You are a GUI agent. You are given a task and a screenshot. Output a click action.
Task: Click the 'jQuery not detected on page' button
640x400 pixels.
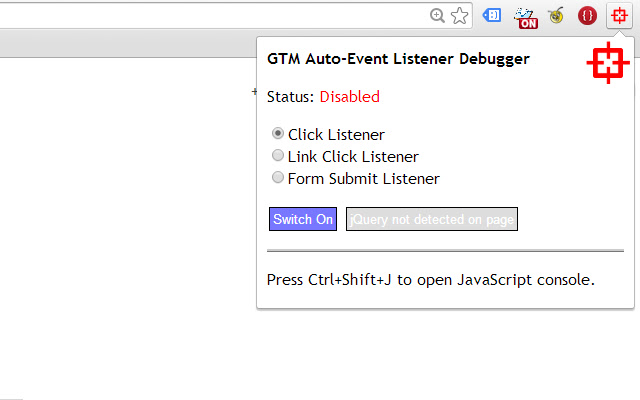point(432,220)
